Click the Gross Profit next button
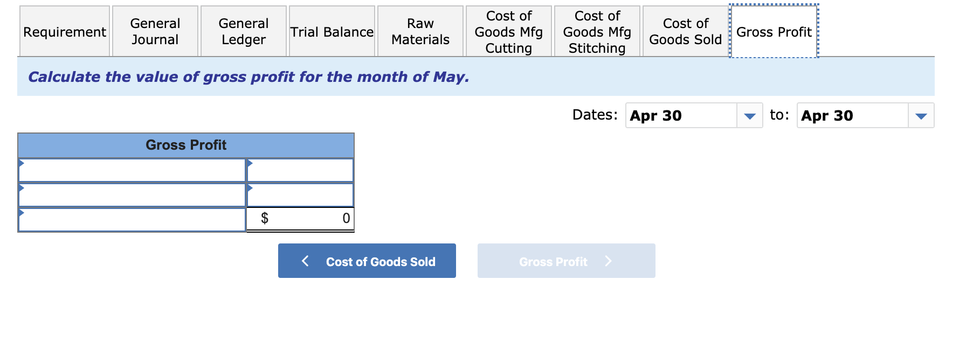The image size is (980, 349). (x=565, y=261)
